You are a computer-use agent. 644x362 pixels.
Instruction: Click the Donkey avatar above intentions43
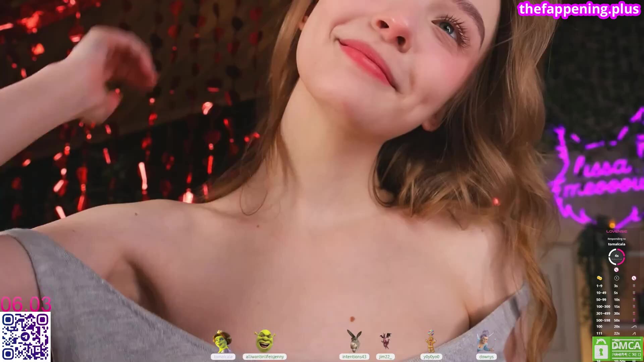coord(354,341)
